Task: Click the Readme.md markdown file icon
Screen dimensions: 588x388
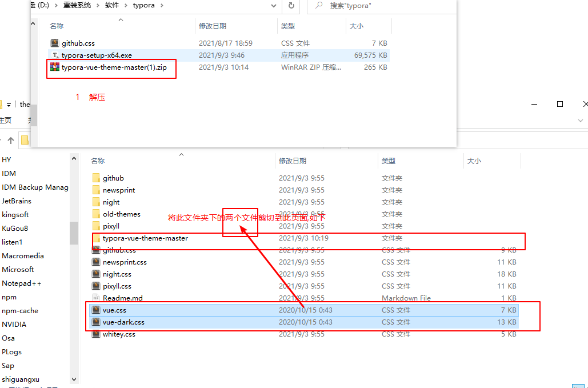Action: coord(97,298)
